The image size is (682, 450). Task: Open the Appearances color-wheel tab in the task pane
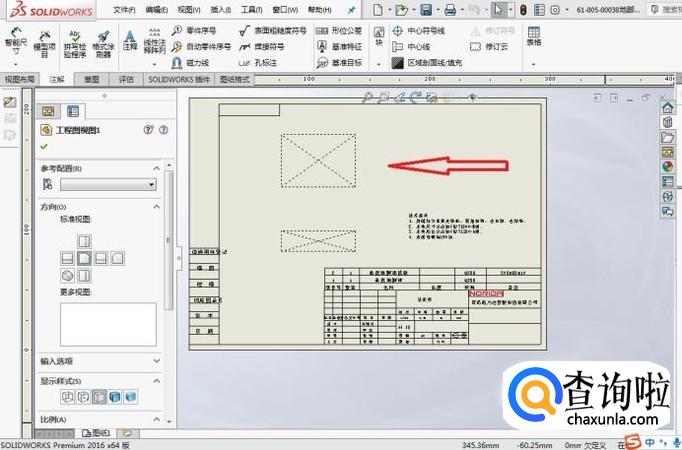tap(668, 166)
